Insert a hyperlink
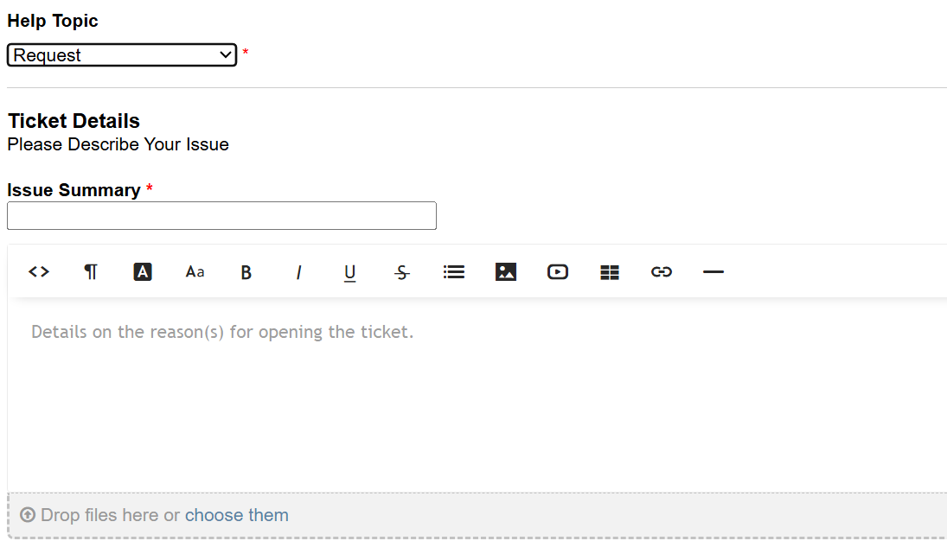 pos(662,272)
